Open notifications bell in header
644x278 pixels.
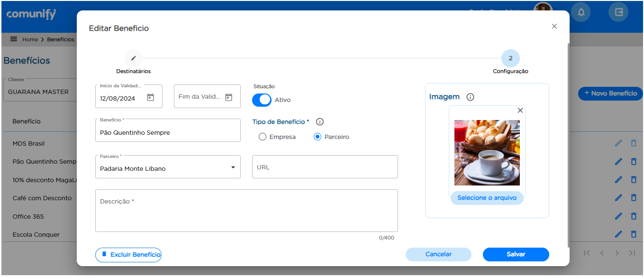tap(581, 12)
